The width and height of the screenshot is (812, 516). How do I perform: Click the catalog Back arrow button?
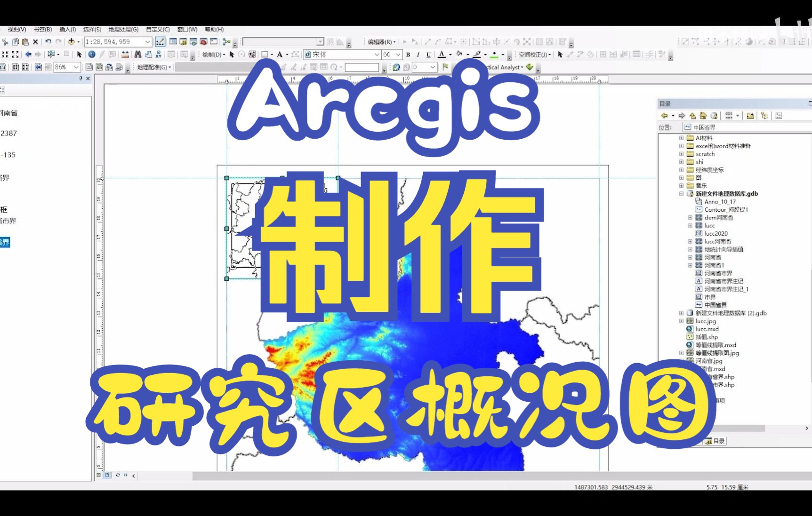(664, 116)
